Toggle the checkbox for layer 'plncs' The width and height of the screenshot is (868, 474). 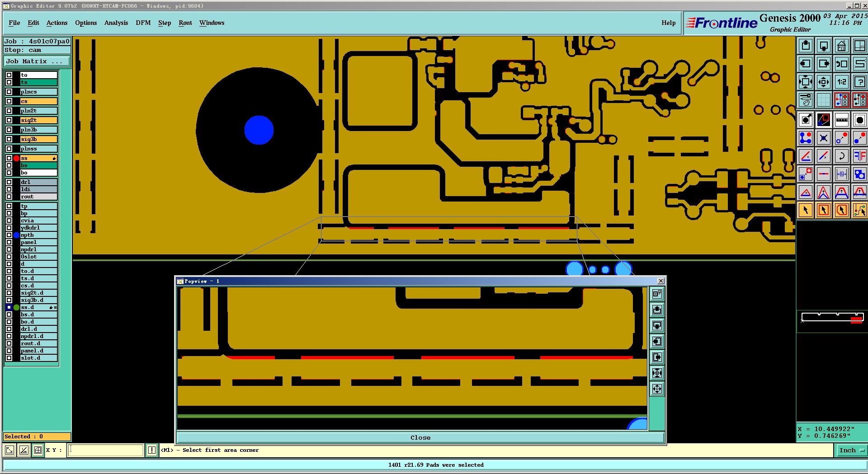pos(9,92)
